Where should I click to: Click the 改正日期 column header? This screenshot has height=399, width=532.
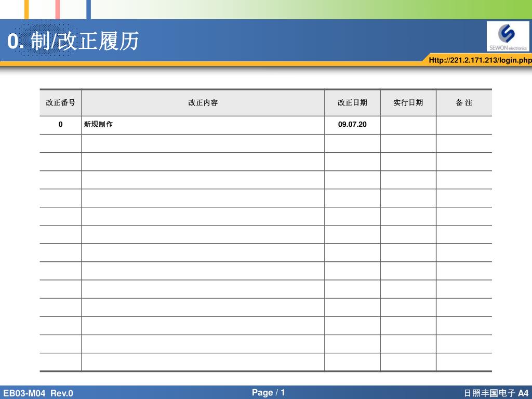[352, 103]
